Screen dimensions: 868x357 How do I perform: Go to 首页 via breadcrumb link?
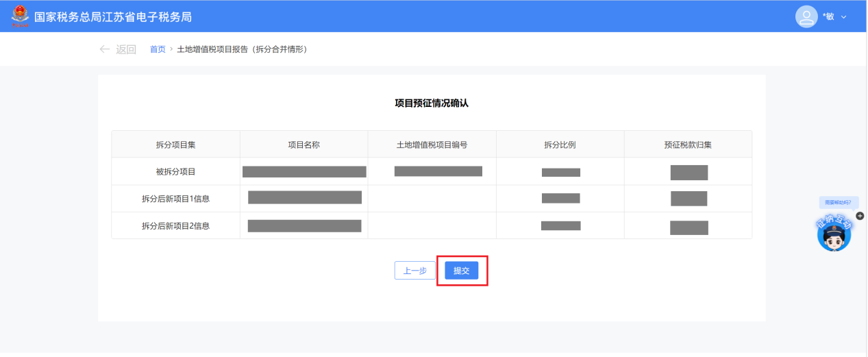[158, 49]
